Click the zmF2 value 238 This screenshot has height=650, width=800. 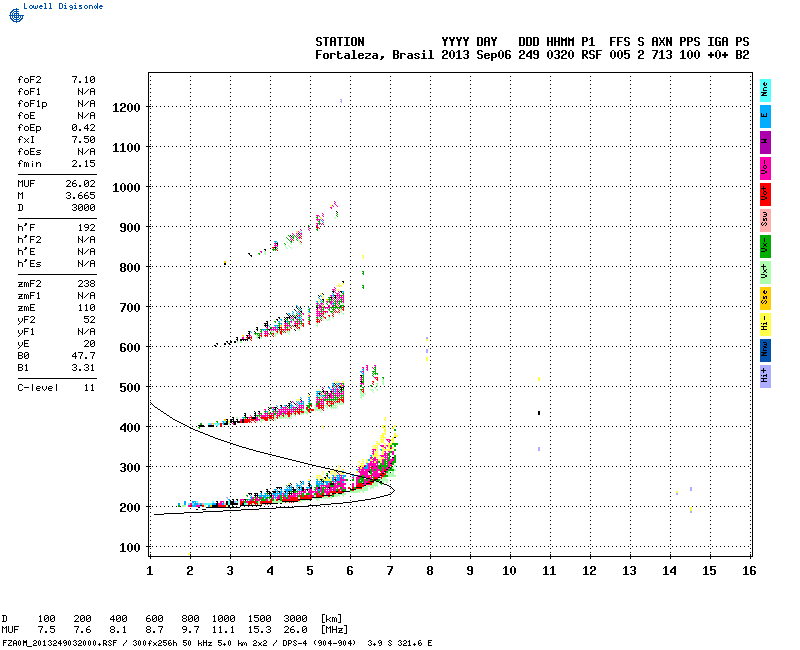(86, 284)
